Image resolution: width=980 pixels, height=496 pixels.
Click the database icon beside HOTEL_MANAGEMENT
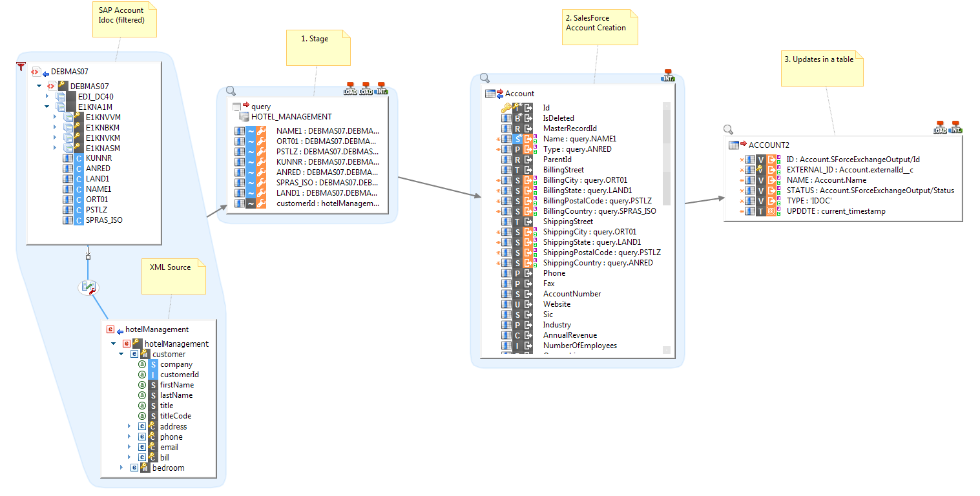[244, 117]
